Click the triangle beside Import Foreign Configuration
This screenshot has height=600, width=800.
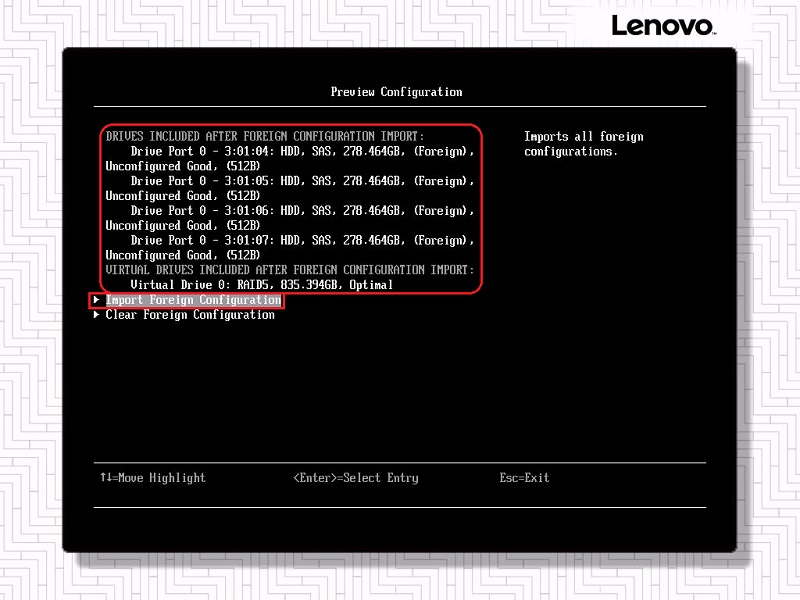tap(96, 300)
